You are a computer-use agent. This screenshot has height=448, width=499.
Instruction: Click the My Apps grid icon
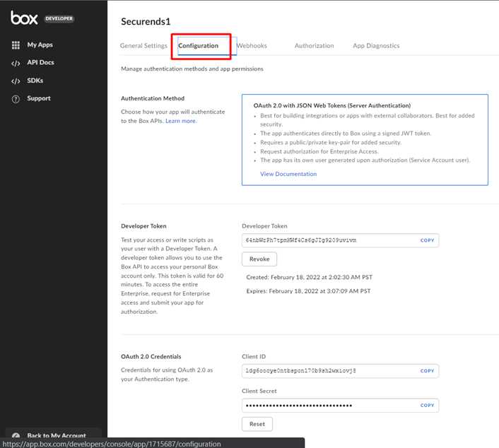click(16, 45)
